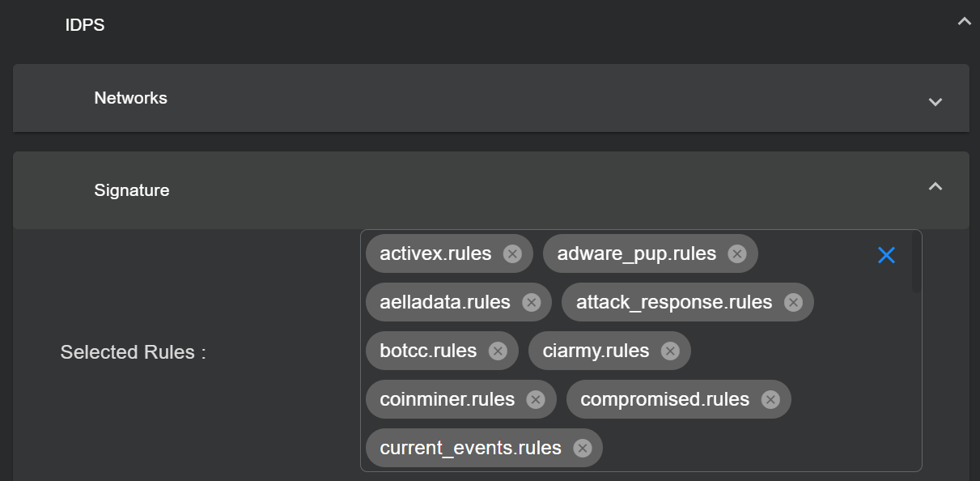Remove the coinminer.rules tag
Viewport: 980px width, 481px height.
tap(535, 400)
